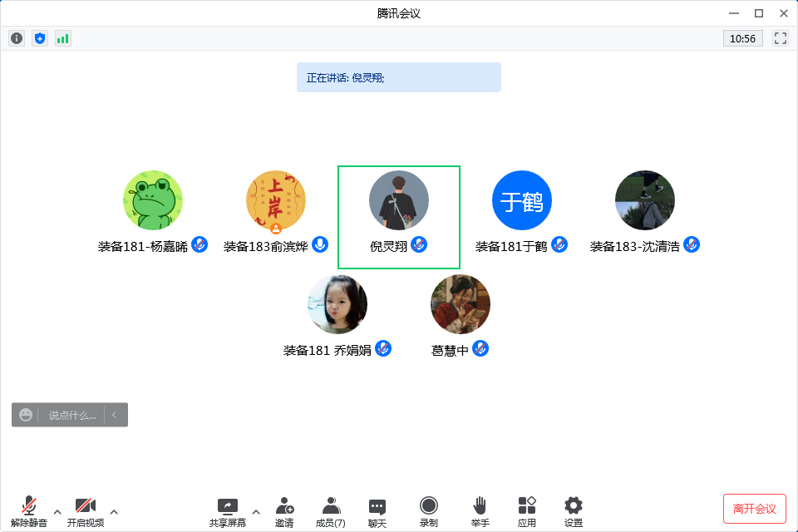This screenshot has width=798, height=532.
Task: Raise hand using 举手
Action: click(480, 512)
